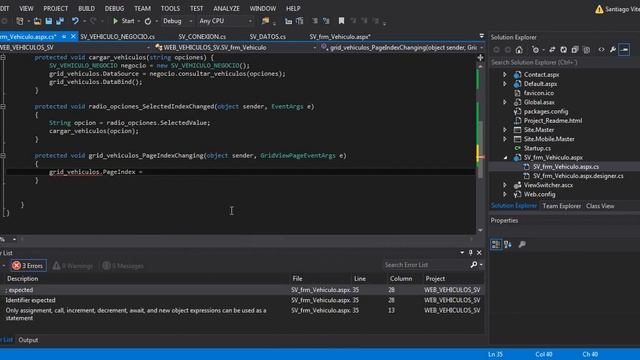Viewport: 640px width, 360px height.
Task: Switch to the Output tab at bottom
Action: tap(28, 340)
